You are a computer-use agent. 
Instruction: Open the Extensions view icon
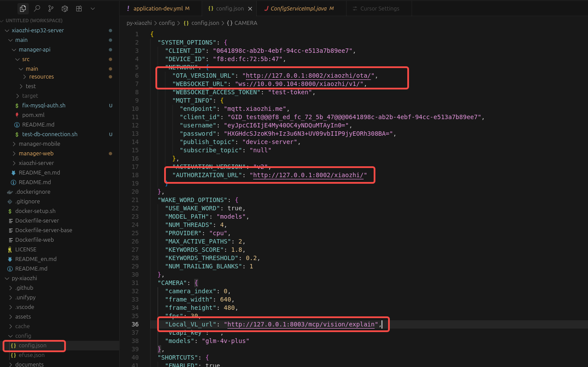pos(79,8)
